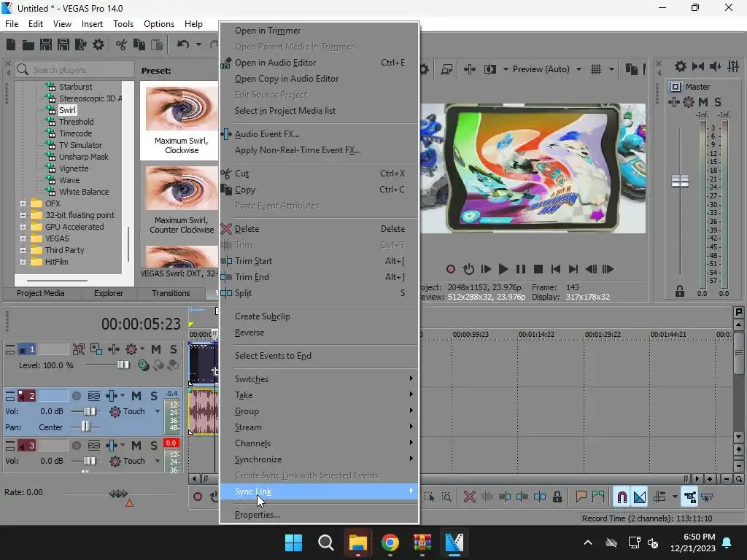This screenshot has width=747, height=560.
Task: Click the Cut scissors icon in toolbar
Action: coord(122,44)
